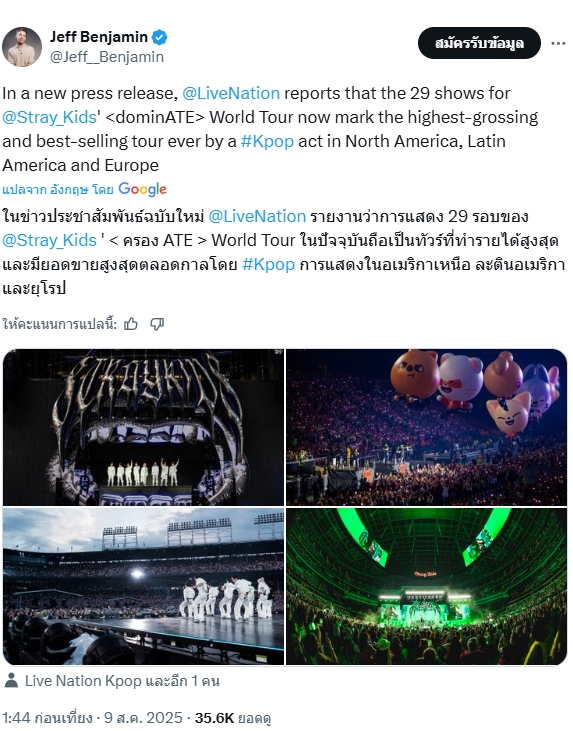Click the tagged people person icon
This screenshot has height=731, width=573.
click(11, 681)
